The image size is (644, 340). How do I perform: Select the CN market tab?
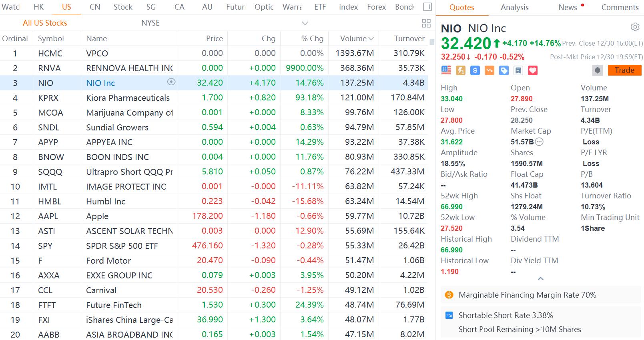[x=95, y=7]
